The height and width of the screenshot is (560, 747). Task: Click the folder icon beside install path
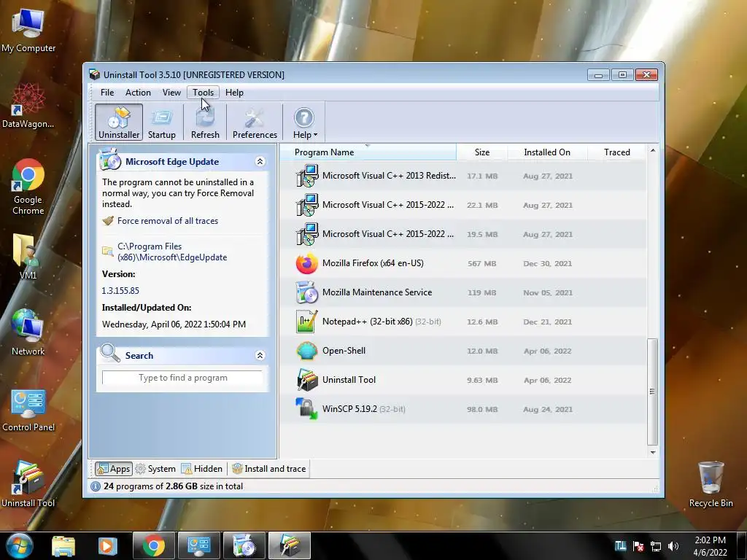[x=108, y=252]
